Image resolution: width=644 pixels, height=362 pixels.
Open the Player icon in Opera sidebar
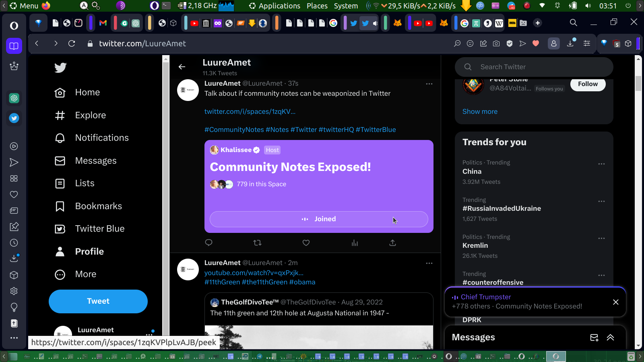14,146
